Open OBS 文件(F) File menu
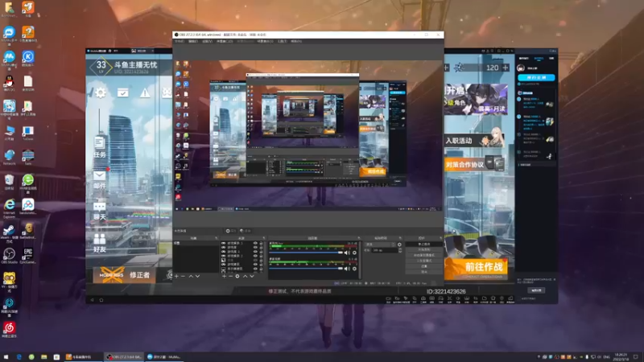The width and height of the screenshot is (644, 362). pos(180,42)
